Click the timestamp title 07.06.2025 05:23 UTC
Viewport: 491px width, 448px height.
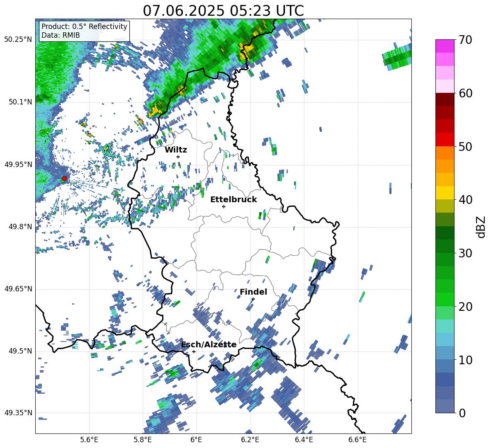coord(223,11)
